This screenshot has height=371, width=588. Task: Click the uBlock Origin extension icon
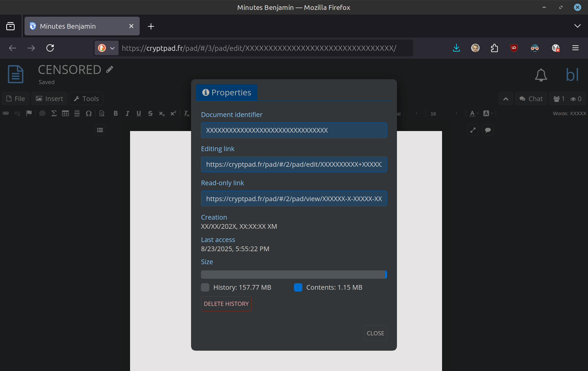514,48
